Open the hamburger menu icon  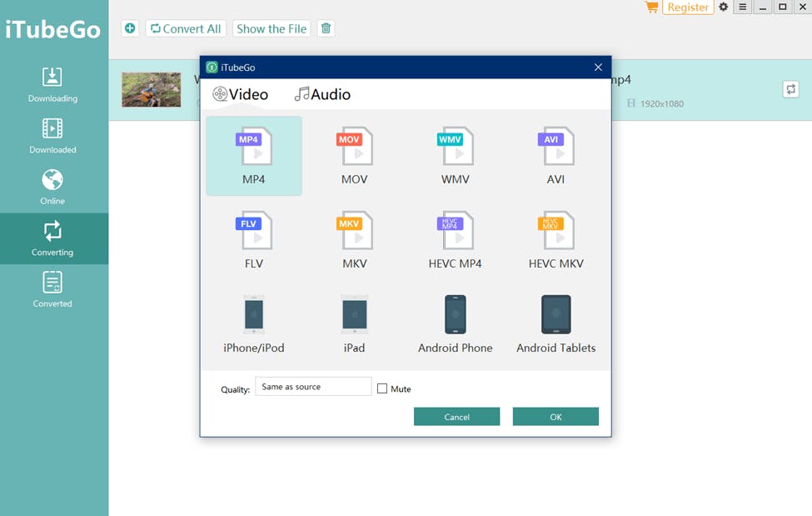743,7
